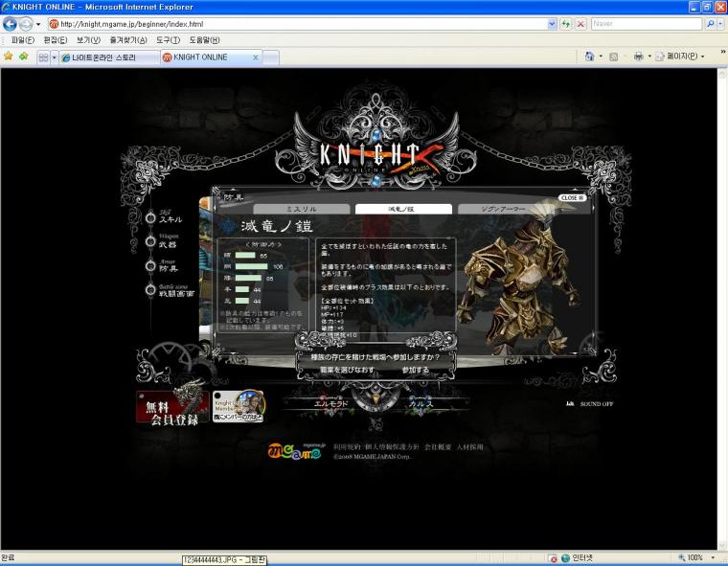The width and height of the screenshot is (728, 566).
Task: Expand the toolbar overflow chevron
Action: pos(723,52)
